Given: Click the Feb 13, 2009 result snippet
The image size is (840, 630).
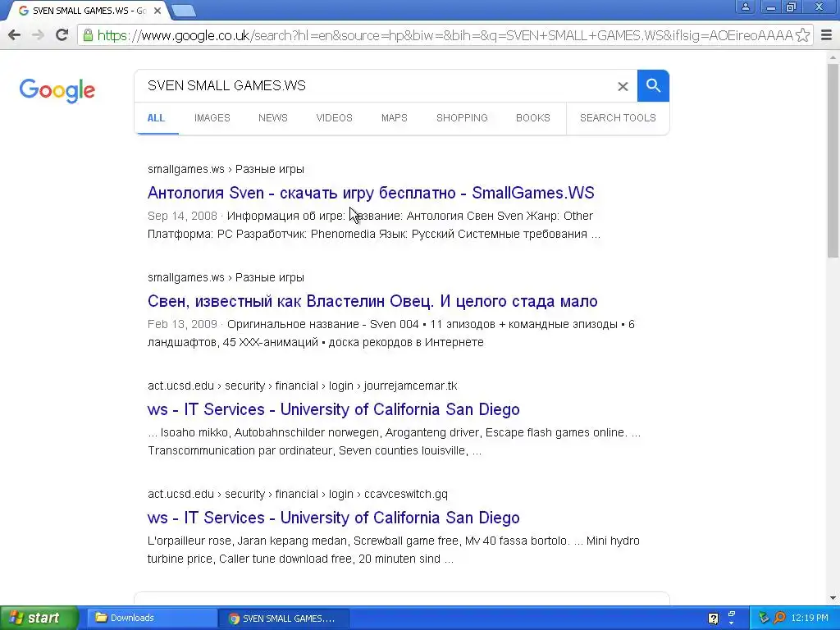Looking at the screenshot, I should point(391,333).
